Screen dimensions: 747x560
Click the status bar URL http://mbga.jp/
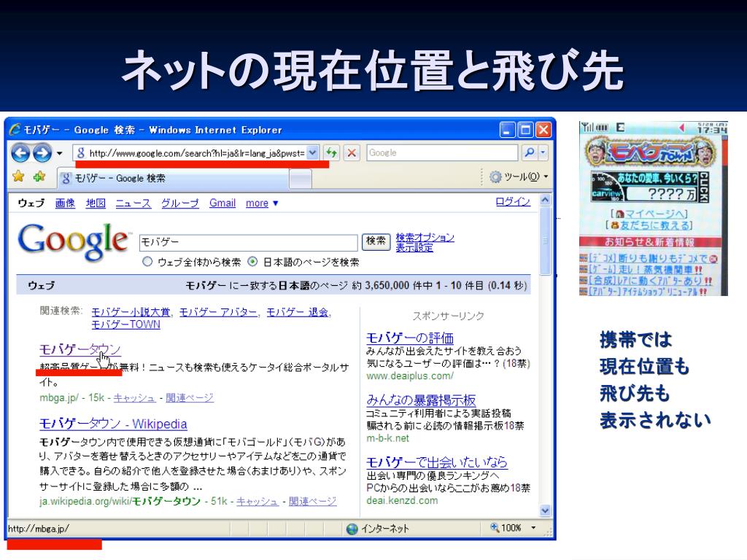(x=39, y=529)
